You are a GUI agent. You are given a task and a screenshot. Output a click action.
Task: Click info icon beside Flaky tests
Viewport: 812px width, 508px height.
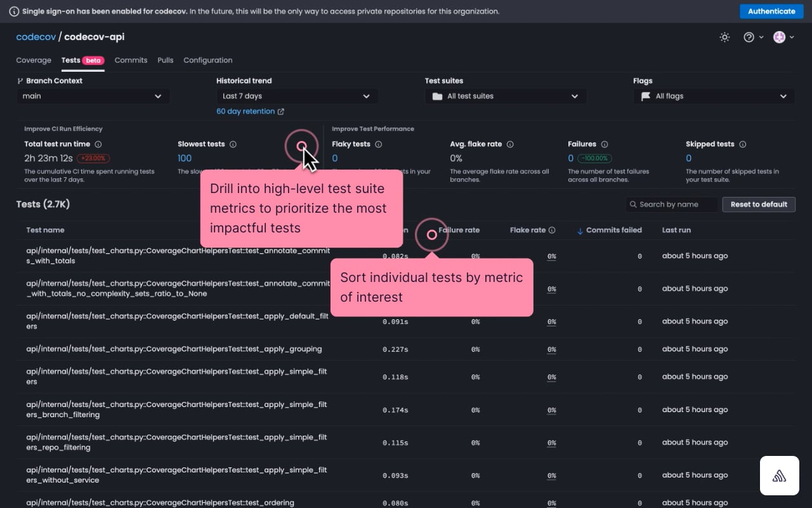(x=378, y=144)
